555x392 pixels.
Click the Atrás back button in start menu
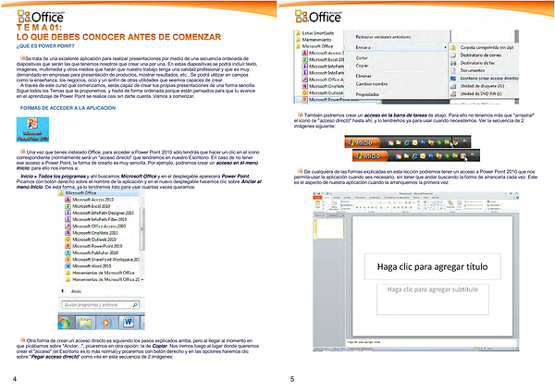(72, 291)
